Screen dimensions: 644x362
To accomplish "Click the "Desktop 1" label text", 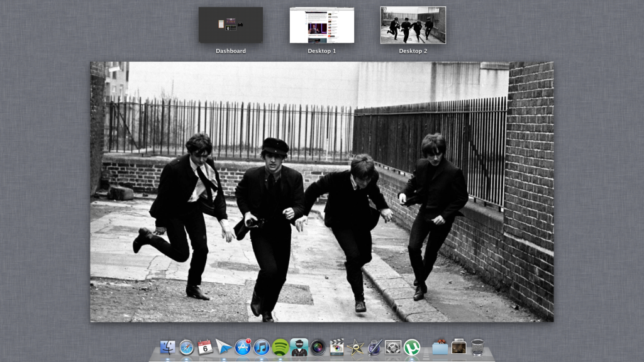I will coord(322,51).
